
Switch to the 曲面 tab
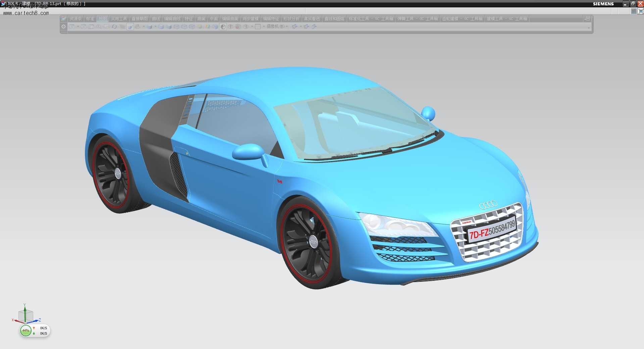pos(201,18)
